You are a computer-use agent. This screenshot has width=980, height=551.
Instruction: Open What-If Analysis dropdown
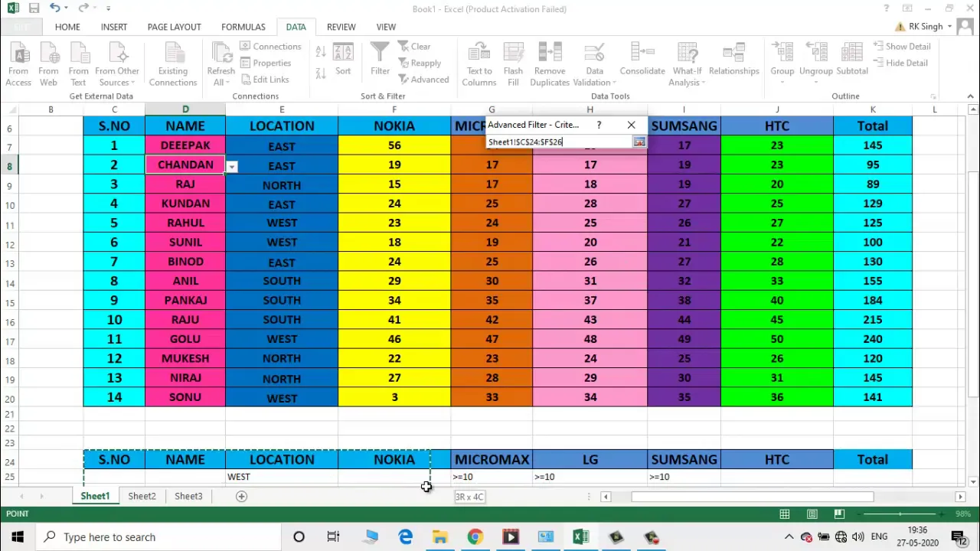(687, 64)
